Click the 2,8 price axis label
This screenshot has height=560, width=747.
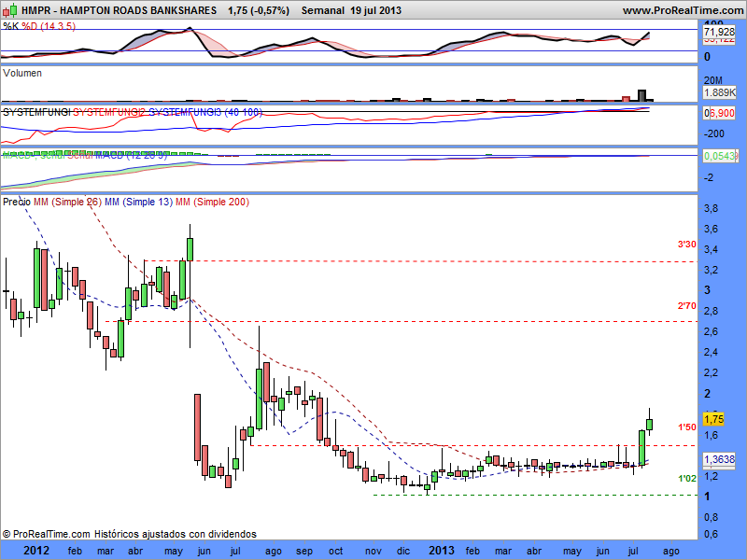711,311
